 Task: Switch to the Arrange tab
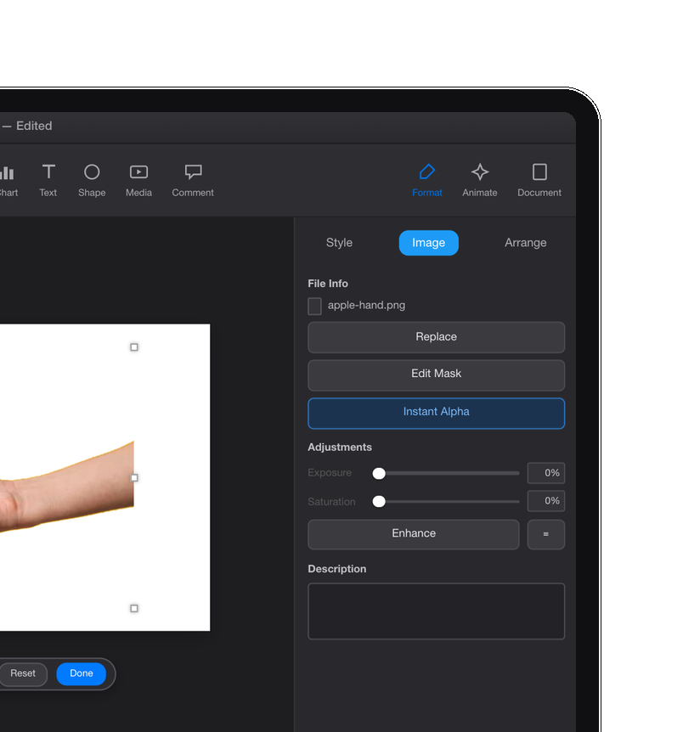(525, 243)
